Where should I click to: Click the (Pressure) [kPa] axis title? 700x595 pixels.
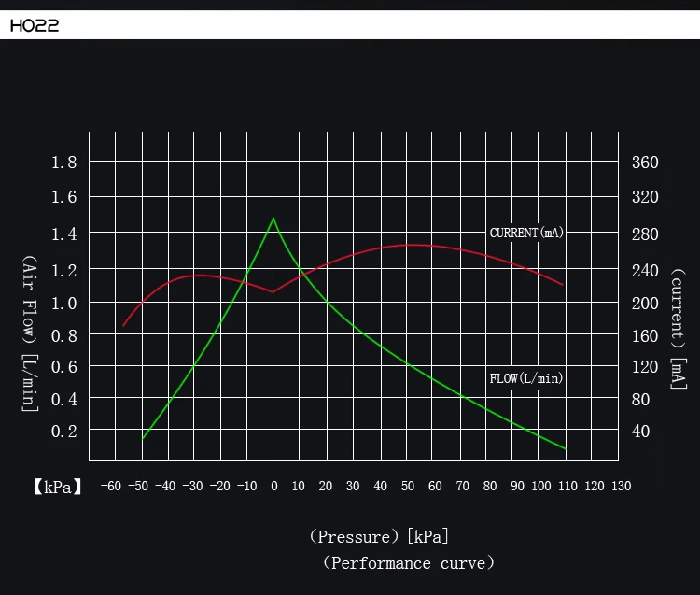pos(379,536)
